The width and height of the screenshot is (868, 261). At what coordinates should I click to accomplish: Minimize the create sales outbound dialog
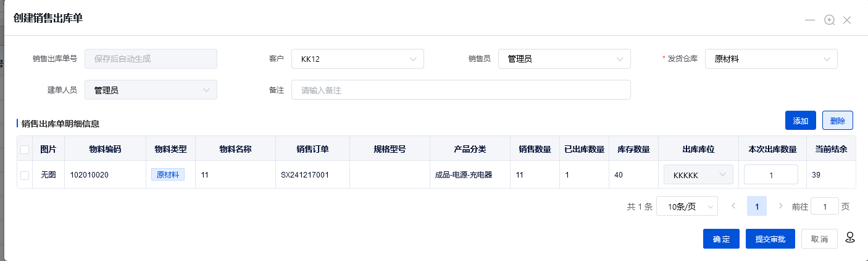810,20
